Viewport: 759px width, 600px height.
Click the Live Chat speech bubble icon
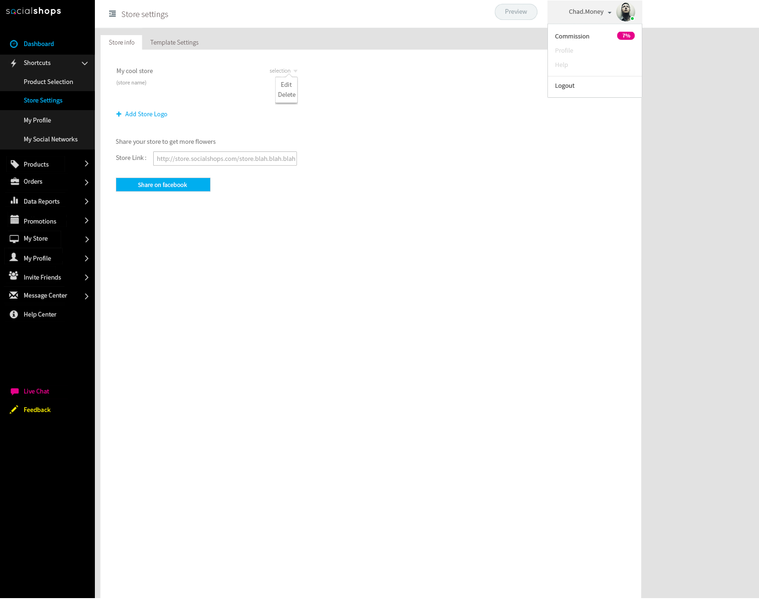point(15,391)
